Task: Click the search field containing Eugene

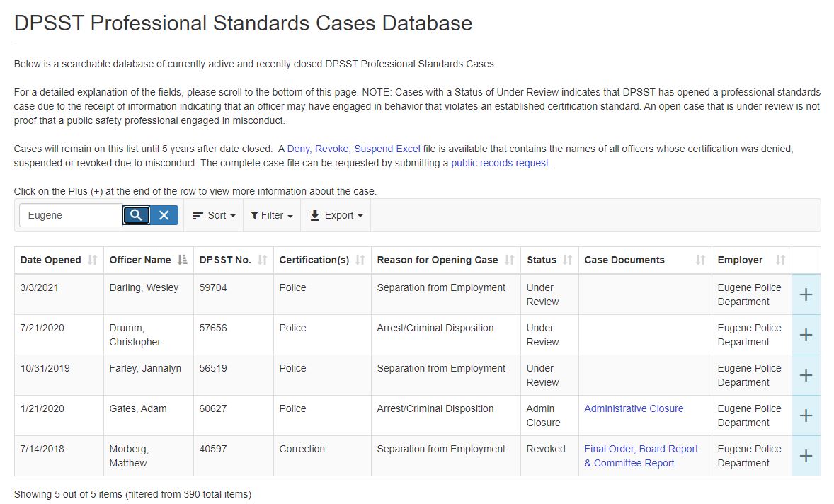Action: coord(71,215)
